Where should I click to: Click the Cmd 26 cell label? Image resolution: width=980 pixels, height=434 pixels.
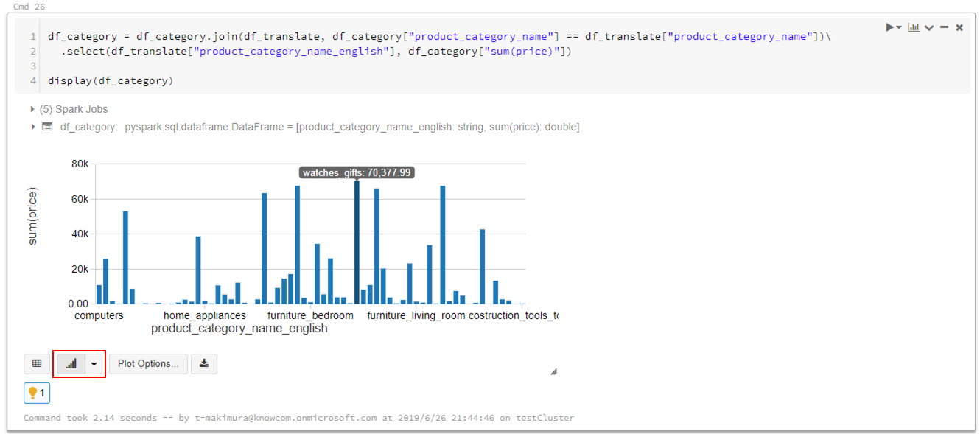pyautogui.click(x=29, y=6)
